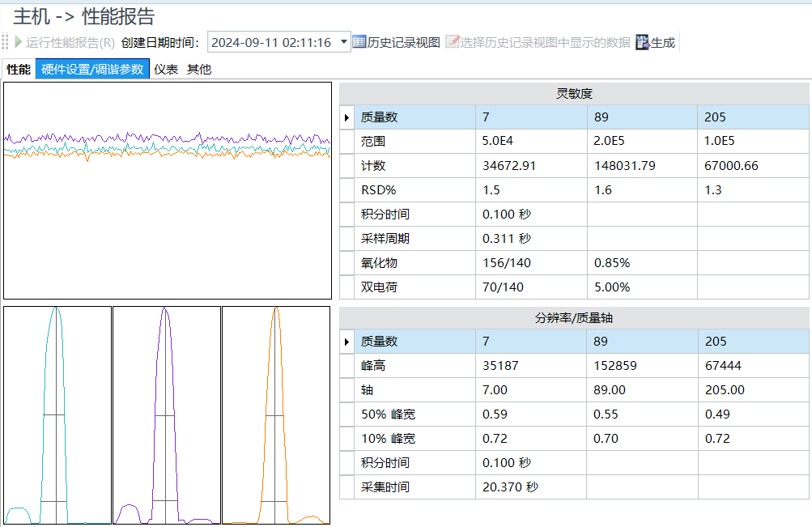
Task: Click the 采样周期 value 0.311 秒
Action: [507, 239]
